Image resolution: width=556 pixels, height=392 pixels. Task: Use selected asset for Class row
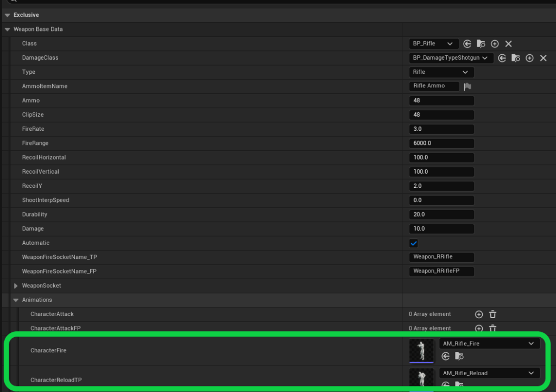point(467,43)
